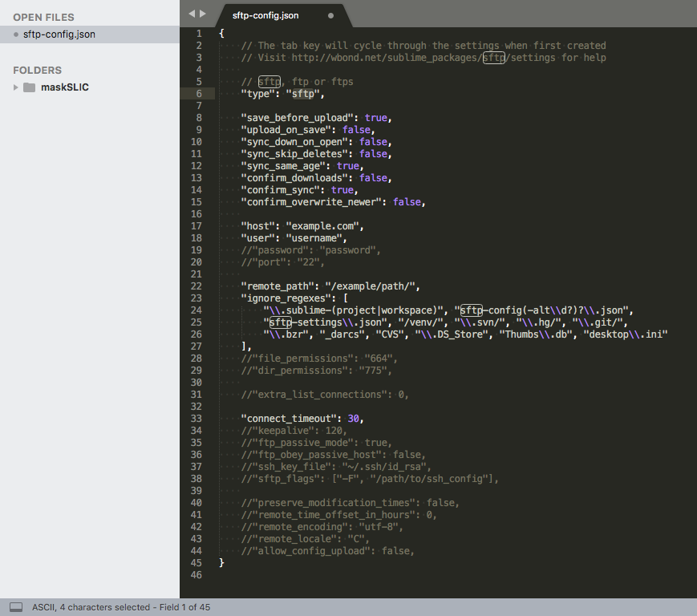Select sftp-config.json in the Open Files list
The height and width of the screenshot is (616, 697).
click(x=61, y=34)
